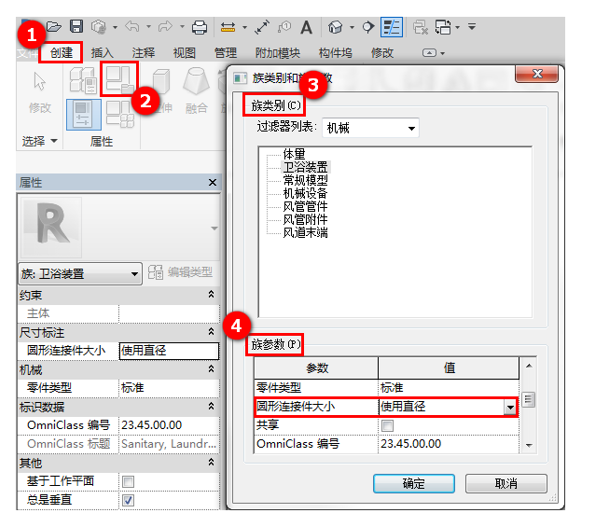589x525 pixels.
Task: Click the Save icon in quick access toolbar
Action: (77, 27)
